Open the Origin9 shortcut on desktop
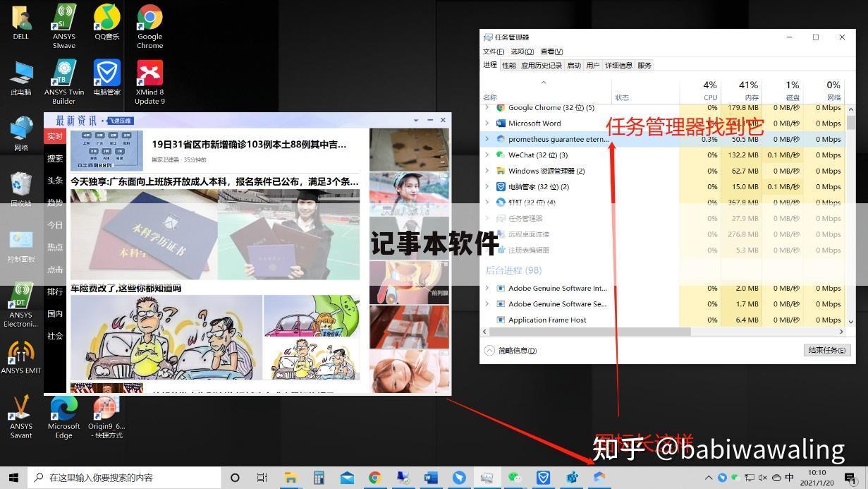 [x=106, y=416]
